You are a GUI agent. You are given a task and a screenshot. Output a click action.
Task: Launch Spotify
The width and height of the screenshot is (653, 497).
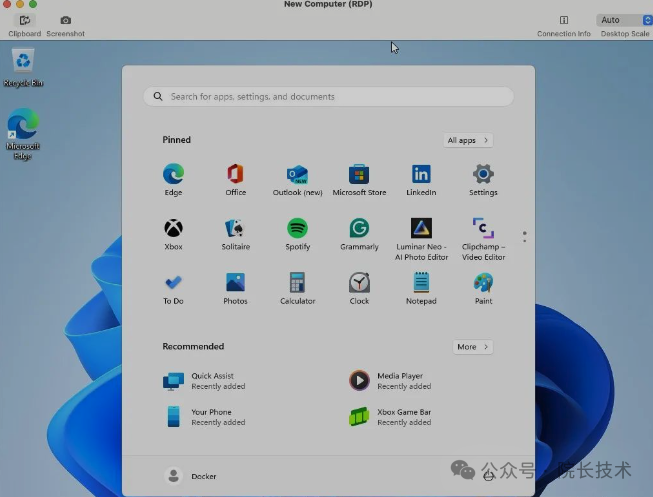297,234
